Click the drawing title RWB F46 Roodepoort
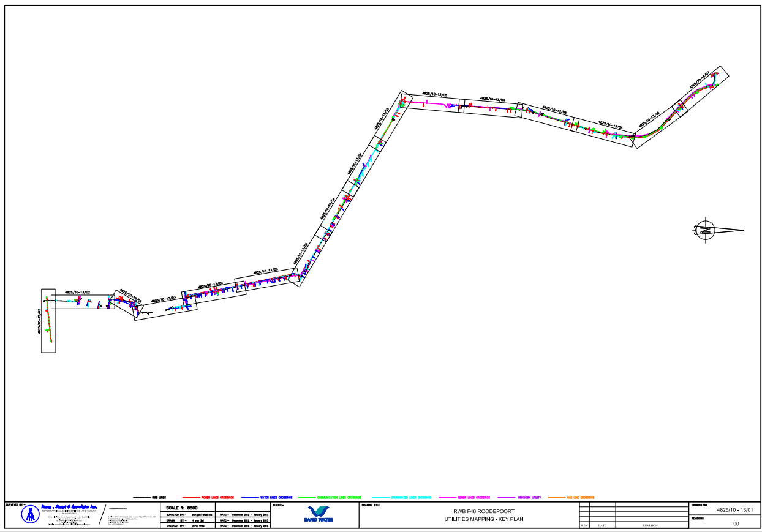The image size is (762, 532). (470, 511)
